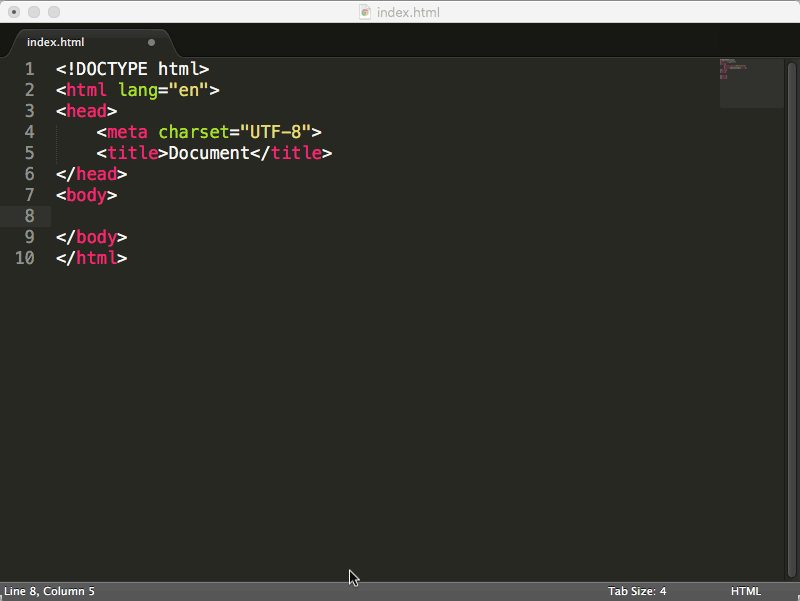The height and width of the screenshot is (601, 800).
Task: Click the <!DOCTYPE html> declaration on line 1
Action: pos(130,68)
